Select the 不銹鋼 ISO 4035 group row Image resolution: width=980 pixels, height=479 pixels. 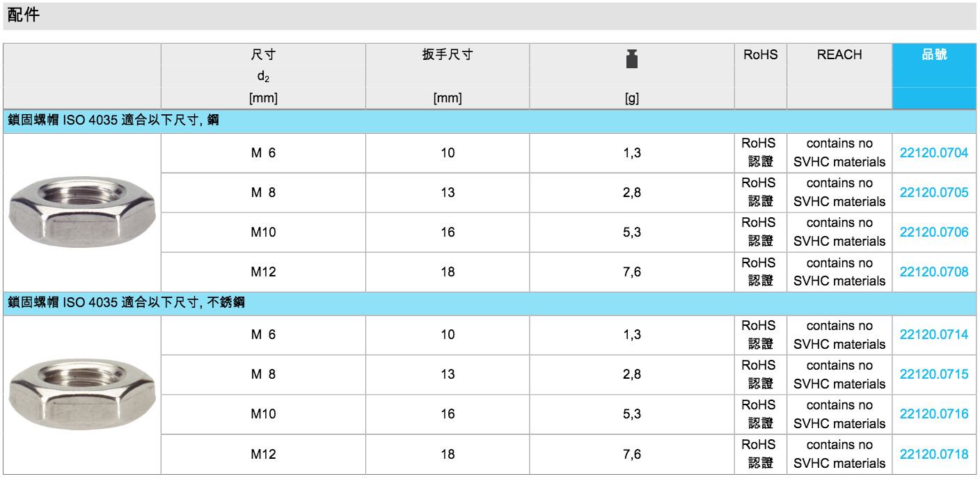pos(126,304)
